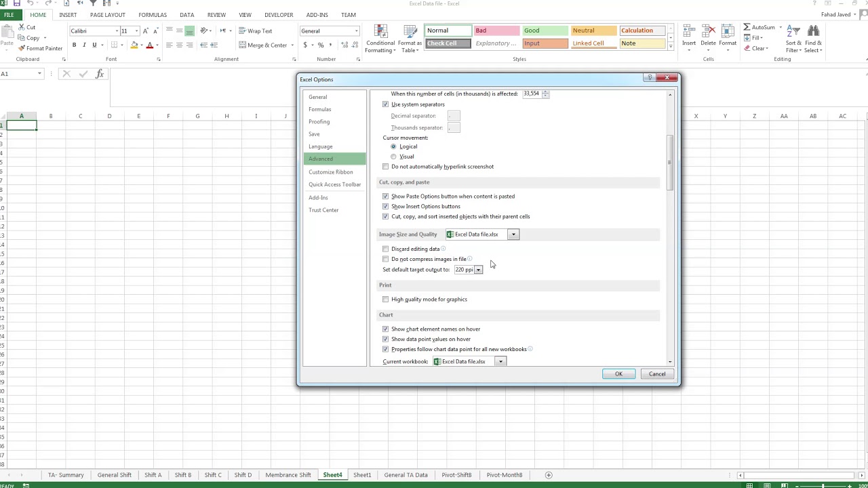
Task: Click Cancel in Excel Options dialog
Action: coord(657,374)
